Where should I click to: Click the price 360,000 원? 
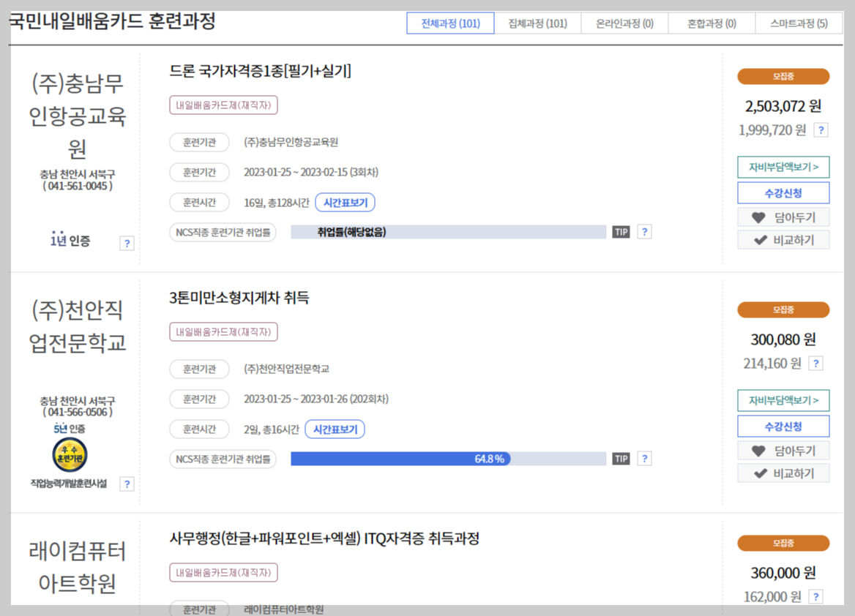coord(783,573)
